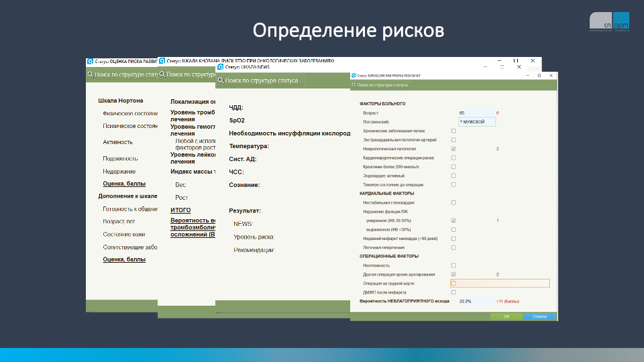
Task: Click Рекомендации row in NEWS window
Action: [254, 250]
